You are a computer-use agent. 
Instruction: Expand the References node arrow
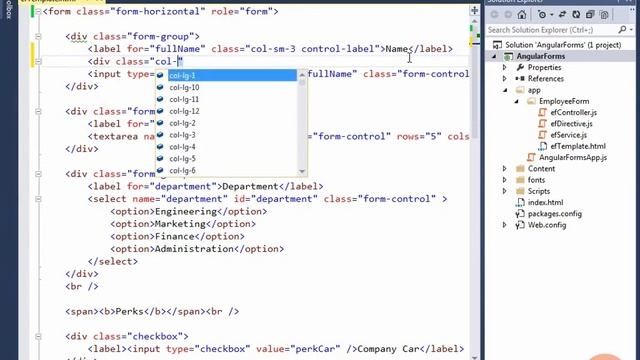505,79
